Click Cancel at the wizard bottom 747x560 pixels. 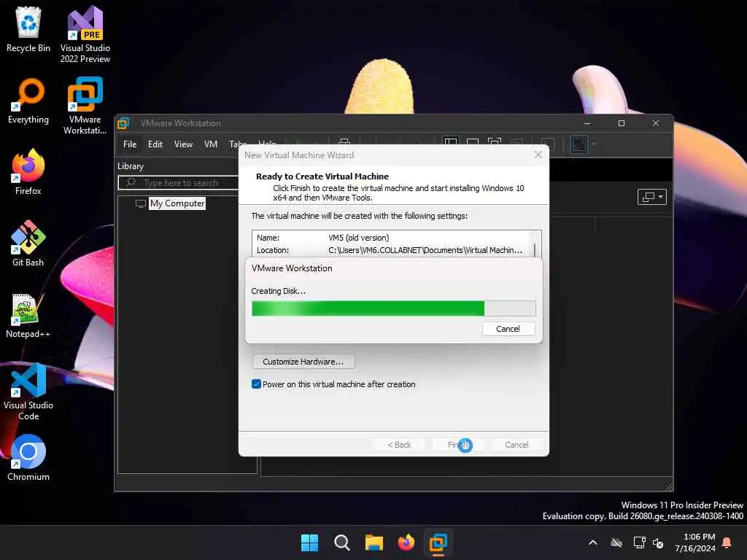[x=517, y=445]
